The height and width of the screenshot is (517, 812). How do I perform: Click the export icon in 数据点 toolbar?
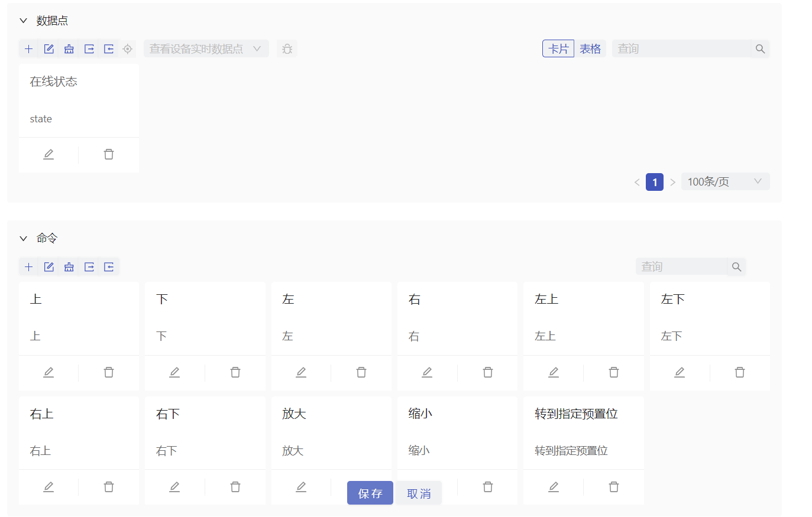pos(89,49)
